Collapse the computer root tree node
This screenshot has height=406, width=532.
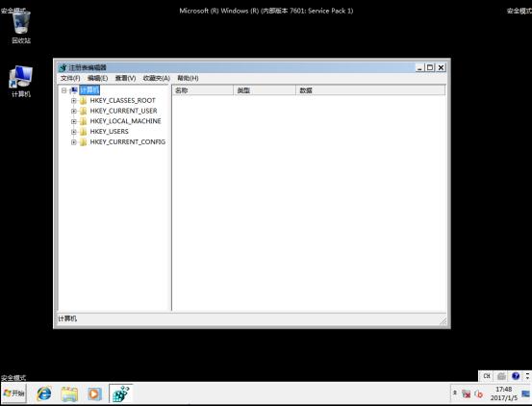tap(63, 90)
